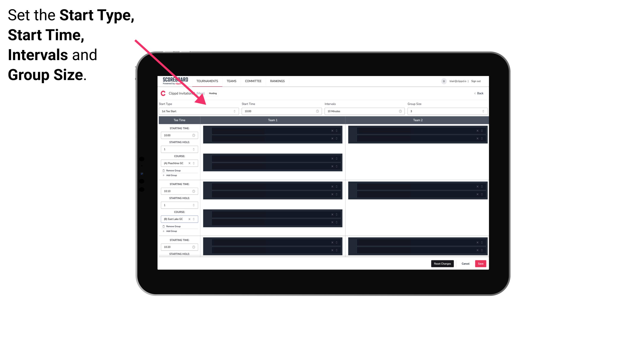This screenshot has height=346, width=644.
Task: Click the Save button
Action: tap(481, 263)
